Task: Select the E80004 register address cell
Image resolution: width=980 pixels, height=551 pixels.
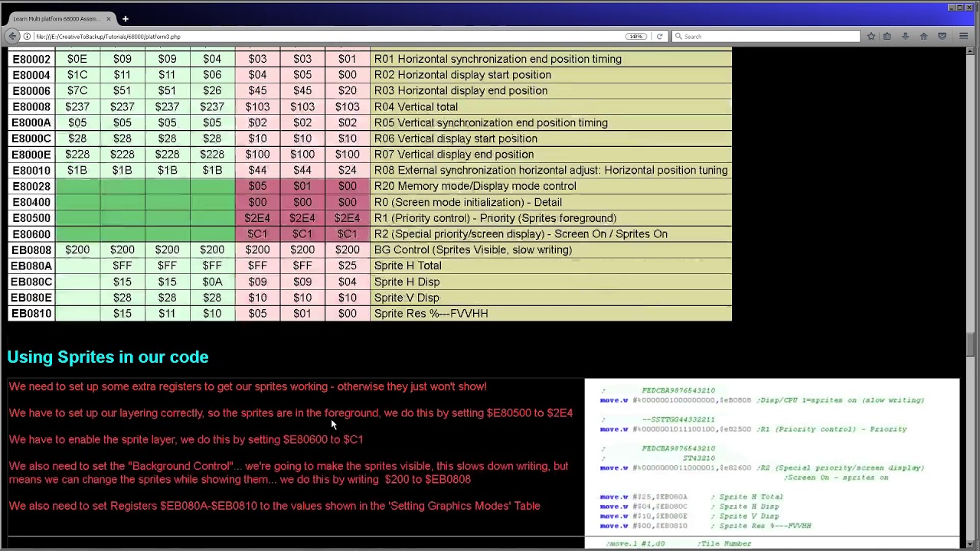Action: [31, 75]
